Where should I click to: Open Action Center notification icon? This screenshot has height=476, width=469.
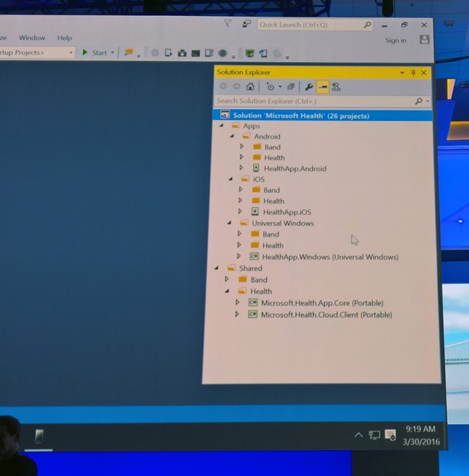[390, 435]
